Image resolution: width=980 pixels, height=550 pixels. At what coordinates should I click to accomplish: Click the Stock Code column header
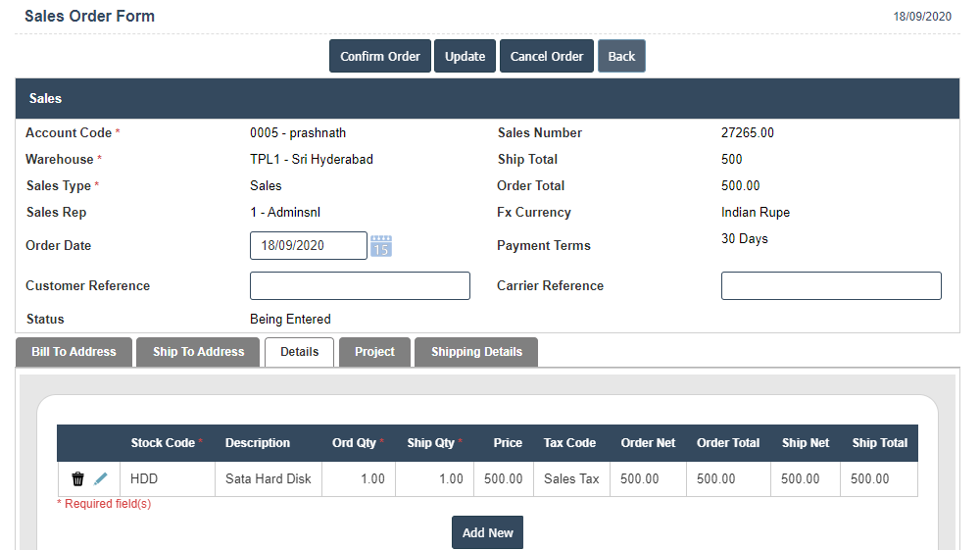163,443
